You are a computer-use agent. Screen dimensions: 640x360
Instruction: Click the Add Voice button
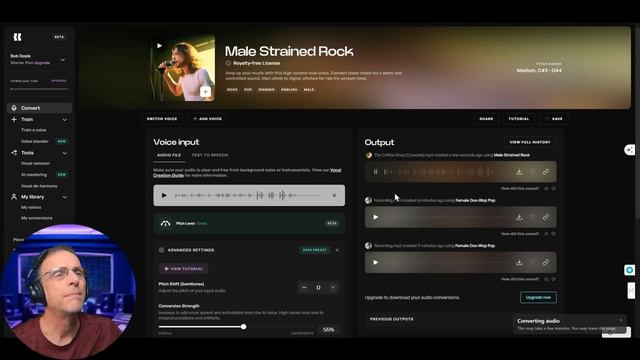click(207, 119)
